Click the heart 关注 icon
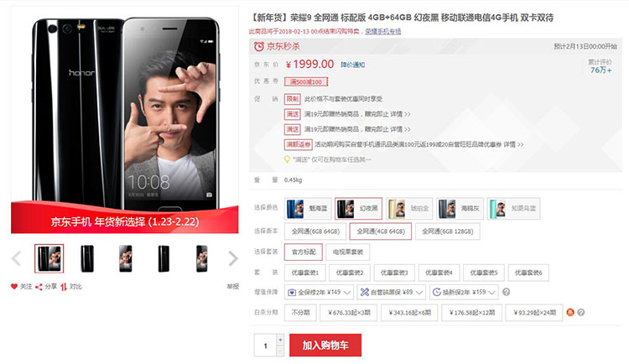This screenshot has height=364, width=629. click(14, 287)
